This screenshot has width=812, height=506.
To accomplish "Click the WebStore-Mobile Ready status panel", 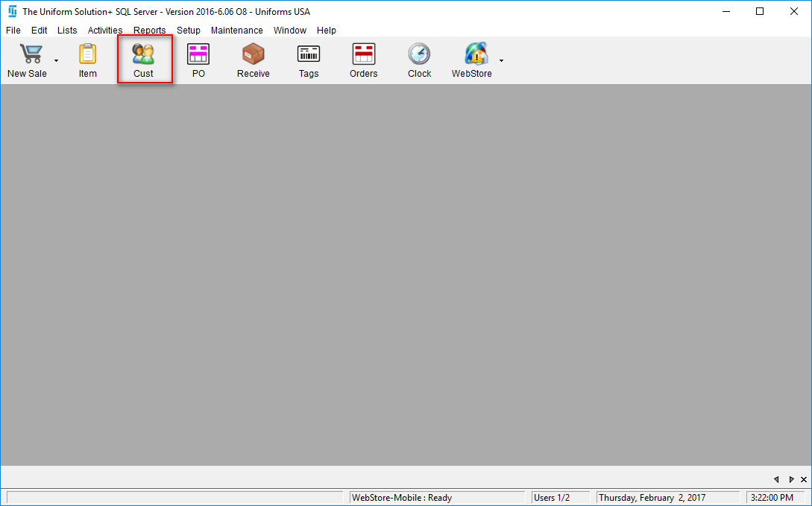I will pyautogui.click(x=437, y=498).
